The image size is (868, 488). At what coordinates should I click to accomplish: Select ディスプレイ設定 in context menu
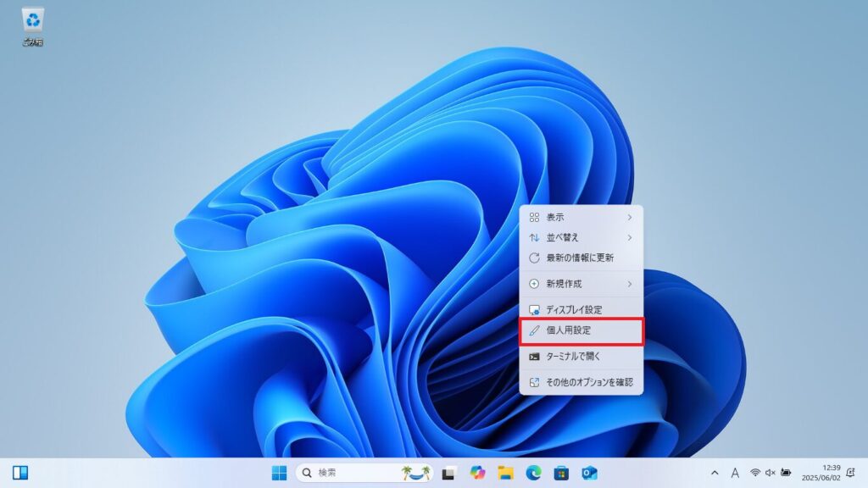pos(581,310)
